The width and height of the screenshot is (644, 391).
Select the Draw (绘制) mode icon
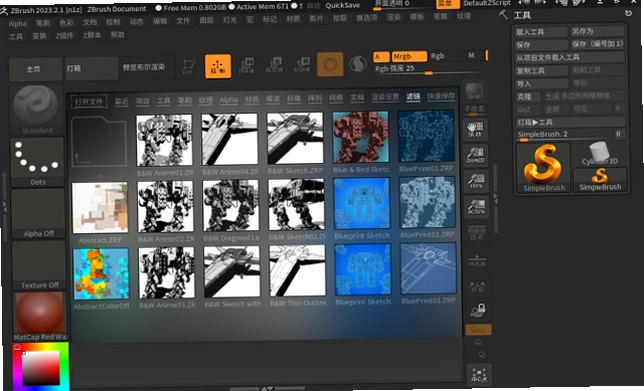[x=218, y=66]
